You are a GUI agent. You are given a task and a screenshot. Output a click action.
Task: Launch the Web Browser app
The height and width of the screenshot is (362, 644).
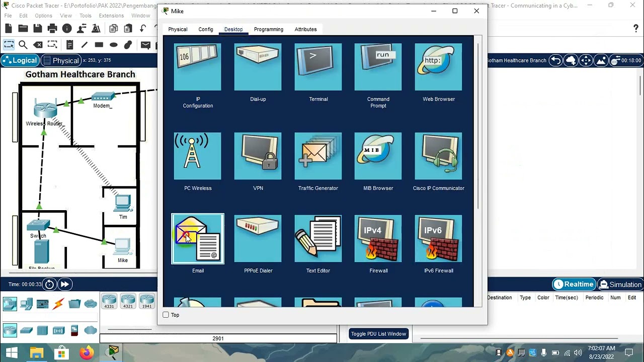point(439,67)
